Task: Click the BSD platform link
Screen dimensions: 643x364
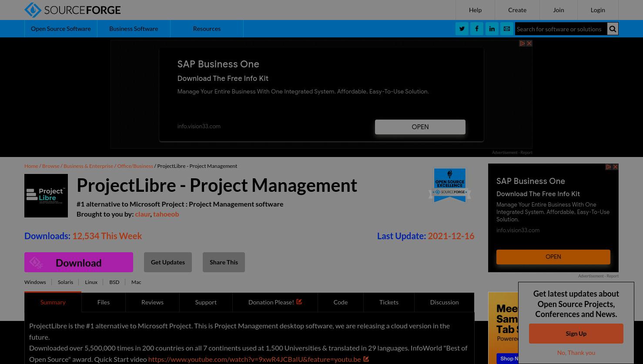Action: click(x=114, y=282)
